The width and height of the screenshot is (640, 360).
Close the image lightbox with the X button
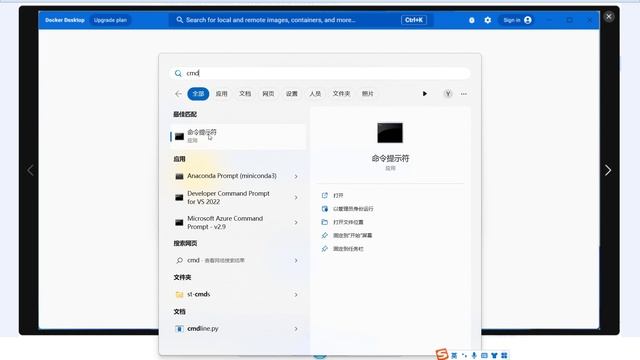(609, 17)
